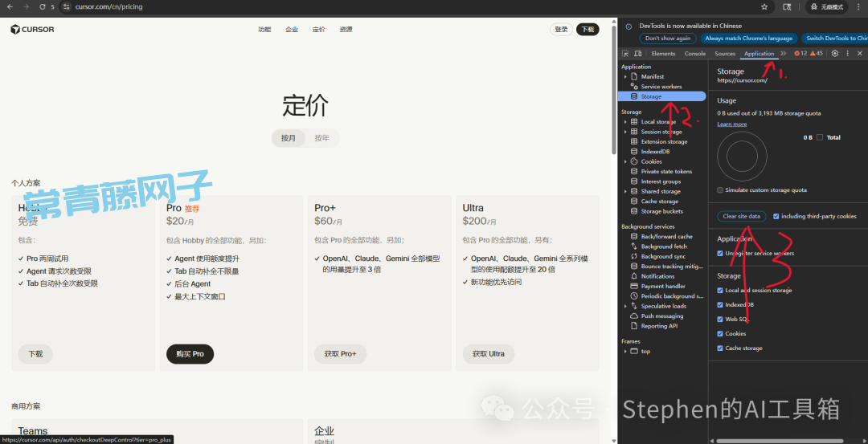Toggle the device toolbar icon
Screen dimensions: 868x444
click(x=638, y=54)
